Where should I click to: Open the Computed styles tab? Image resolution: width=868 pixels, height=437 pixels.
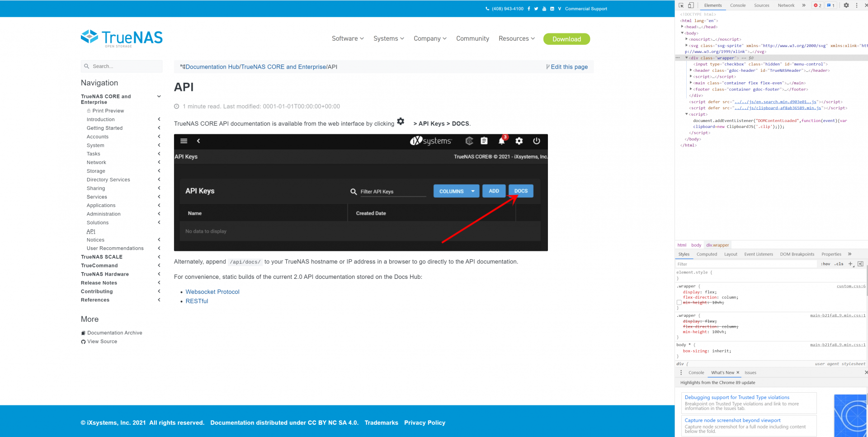click(x=707, y=254)
